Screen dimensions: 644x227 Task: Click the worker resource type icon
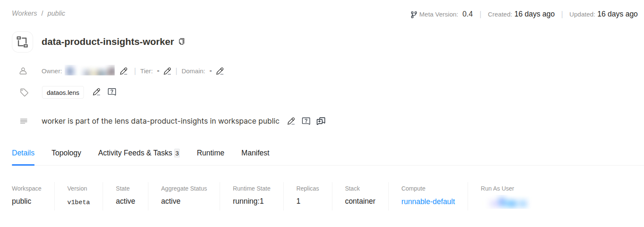point(22,42)
